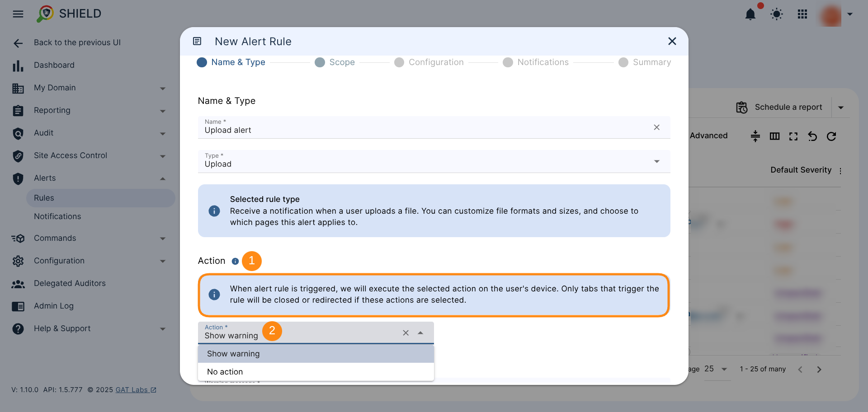Image resolution: width=868 pixels, height=412 pixels.
Task: Go to the Summary step
Action: [645, 62]
